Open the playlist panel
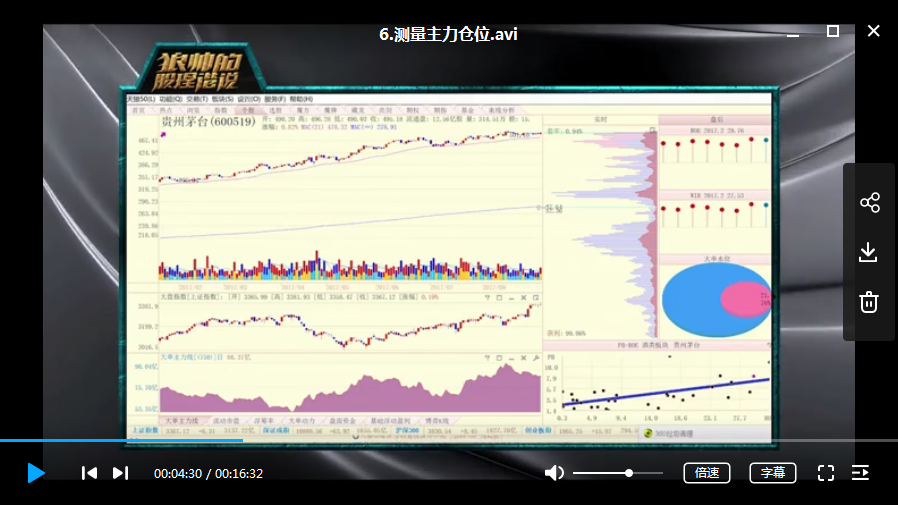Screen dimensions: 898x505 click(860, 473)
